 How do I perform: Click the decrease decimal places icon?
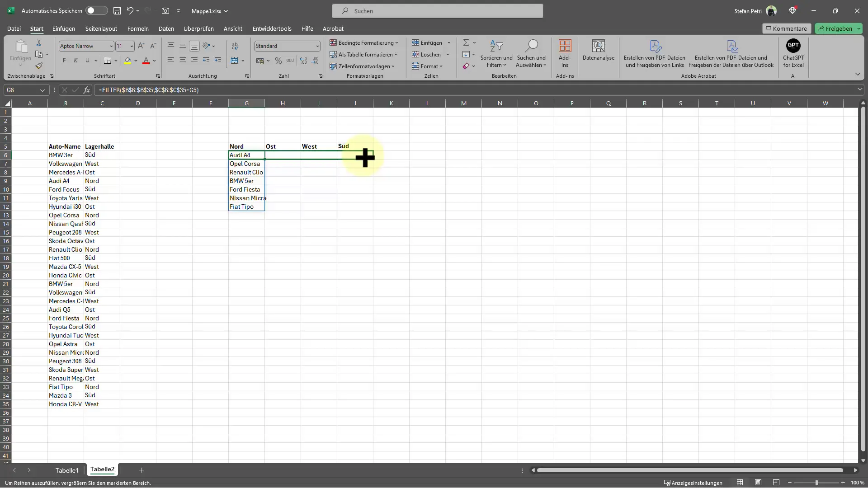[x=315, y=61]
